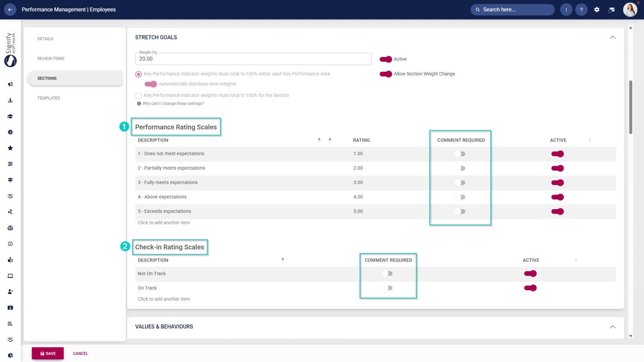
Task: Sort Check-in Rating Scales by Active column
Action: point(576,260)
